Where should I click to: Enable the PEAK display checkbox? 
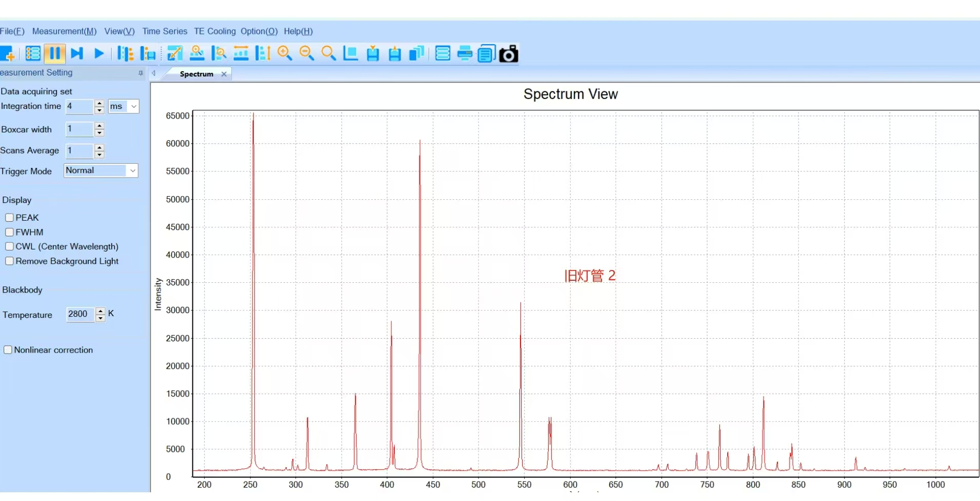point(9,218)
